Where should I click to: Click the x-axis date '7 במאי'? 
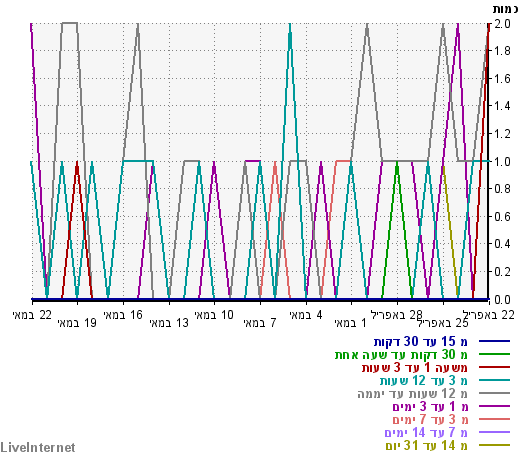click(x=260, y=323)
